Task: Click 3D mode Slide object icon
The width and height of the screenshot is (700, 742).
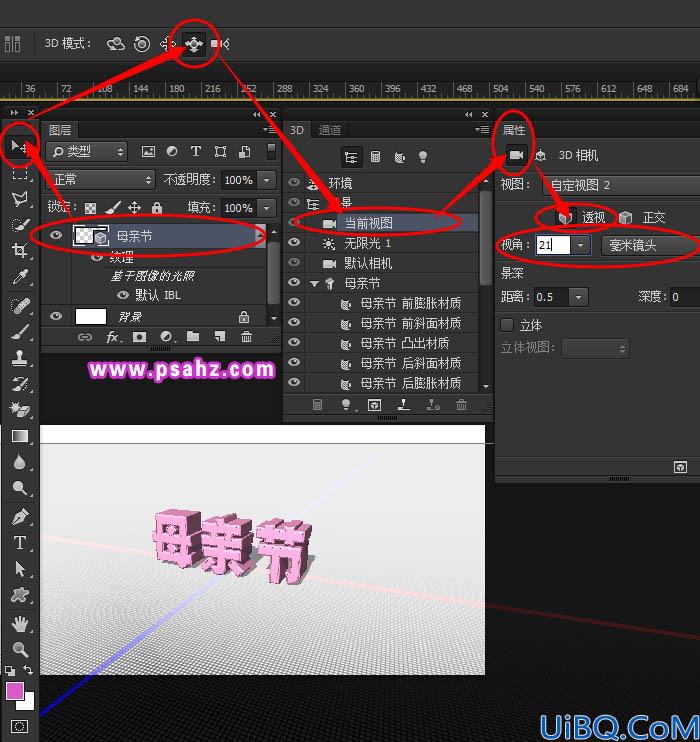Action: coord(194,44)
